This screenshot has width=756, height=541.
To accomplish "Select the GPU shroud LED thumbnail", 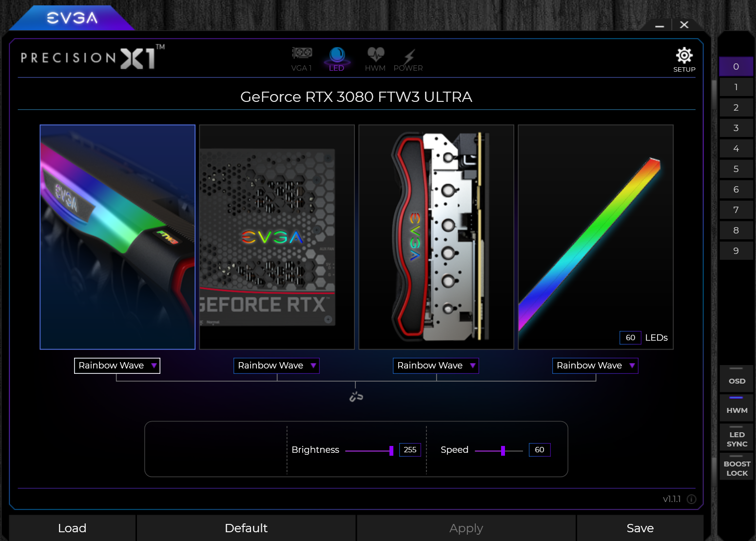I will click(117, 237).
